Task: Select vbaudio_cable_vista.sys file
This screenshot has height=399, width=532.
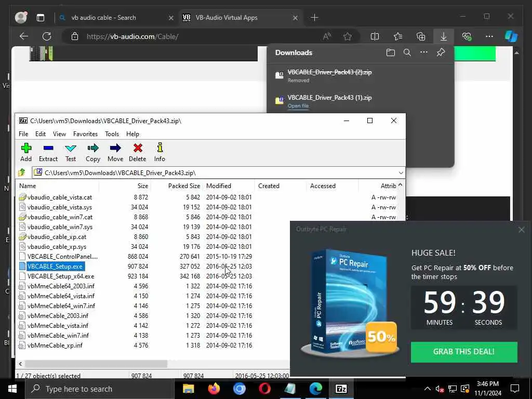Action: [60, 207]
